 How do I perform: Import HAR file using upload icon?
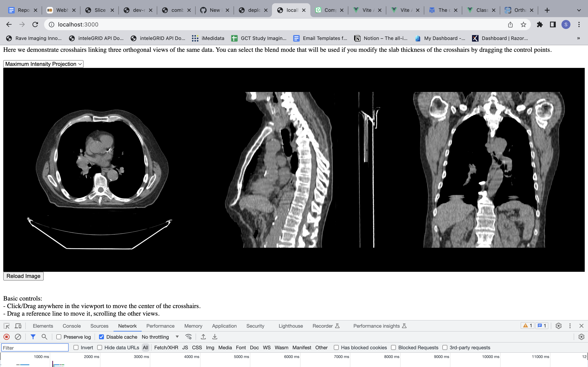click(203, 337)
